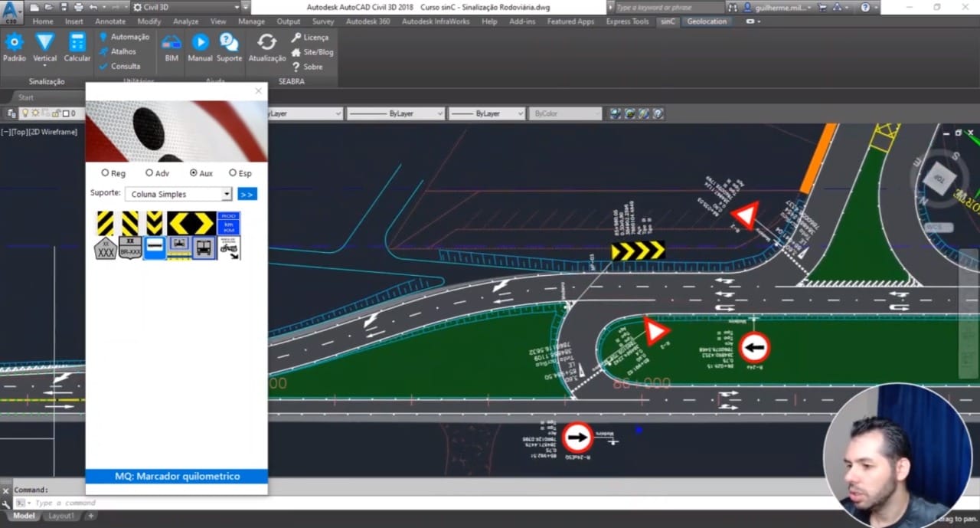Screen dimensions: 980x528
Task: Switch to the Annotate ribbon tab
Action: (x=110, y=21)
